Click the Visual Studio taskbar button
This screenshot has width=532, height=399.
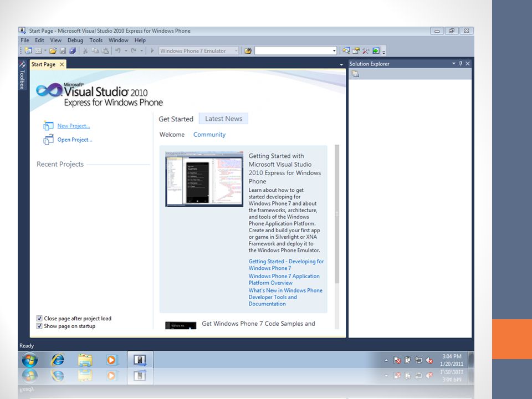coord(140,360)
